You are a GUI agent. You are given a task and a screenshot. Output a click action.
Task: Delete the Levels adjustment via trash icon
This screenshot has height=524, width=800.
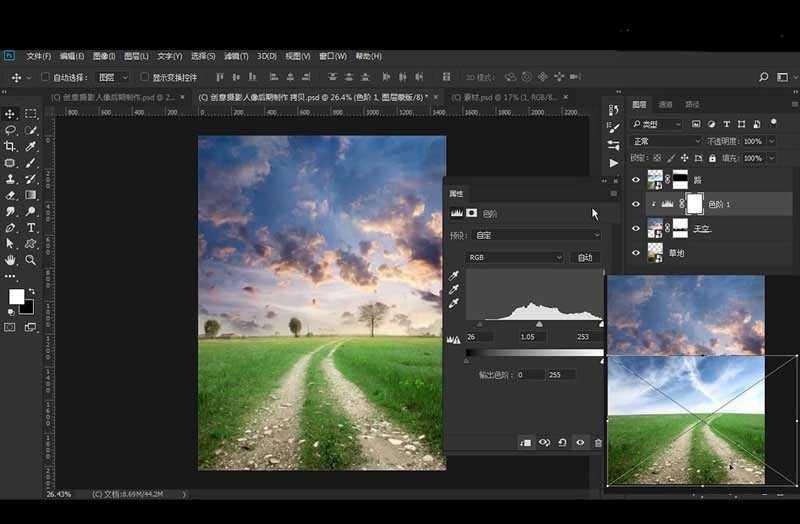click(x=598, y=443)
